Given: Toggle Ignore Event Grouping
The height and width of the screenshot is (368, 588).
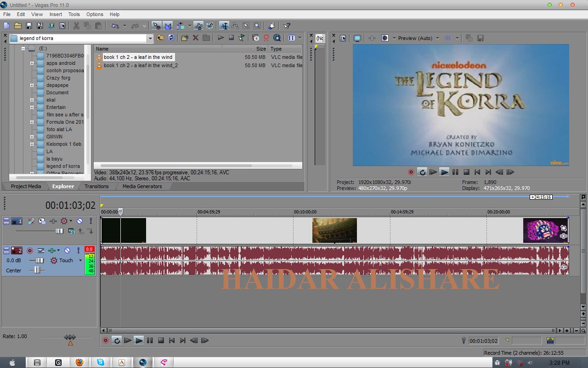Looking at the screenshot, I should click(210, 26).
